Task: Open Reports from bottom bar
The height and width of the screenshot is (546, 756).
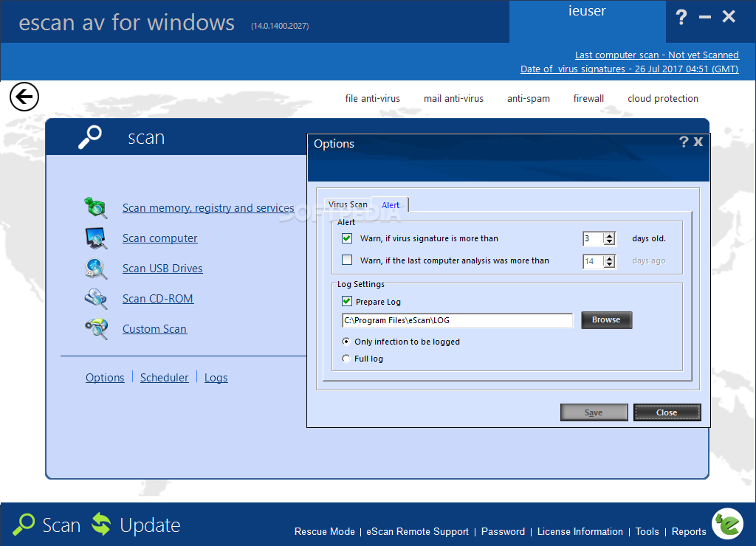Action: pyautogui.click(x=689, y=531)
